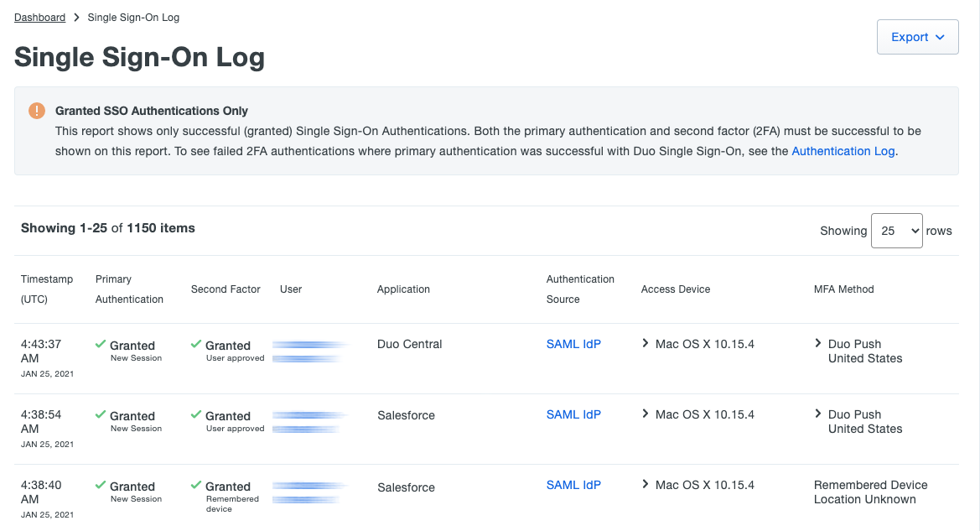The height and width of the screenshot is (531, 980).
Task: Expand Mac OS X access device in first row
Action: point(645,343)
